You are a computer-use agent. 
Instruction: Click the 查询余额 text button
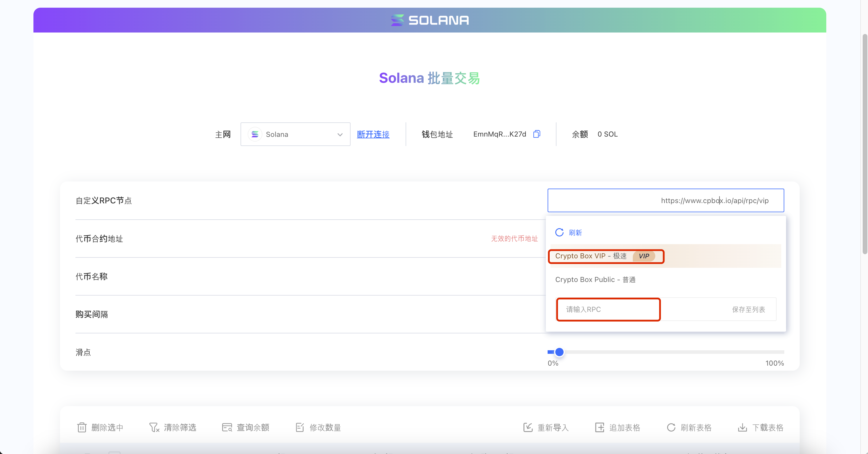(x=253, y=427)
